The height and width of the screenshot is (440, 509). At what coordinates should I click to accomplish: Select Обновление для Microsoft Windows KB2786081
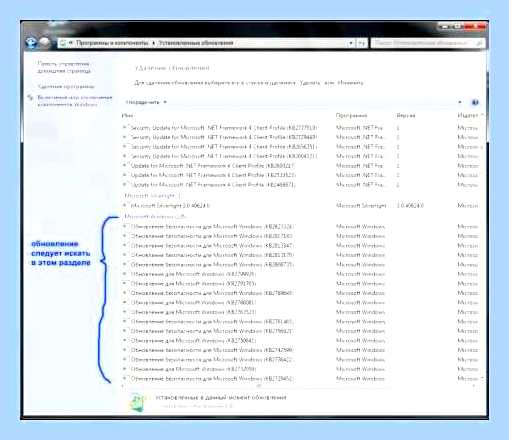(x=190, y=303)
